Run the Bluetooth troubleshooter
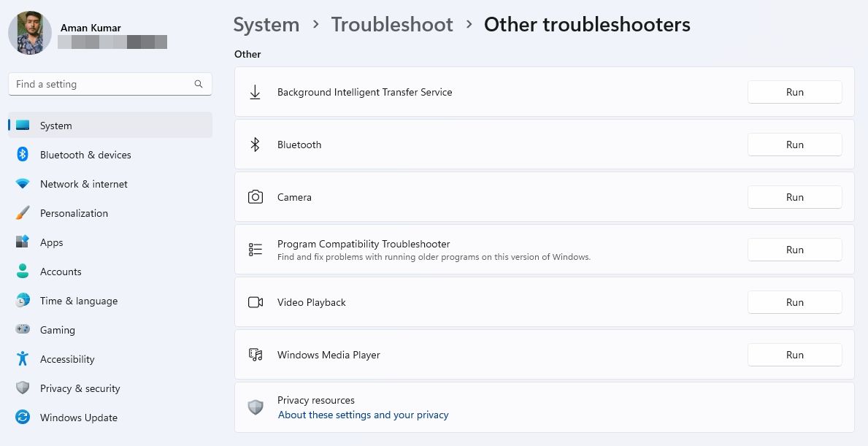 coord(794,145)
